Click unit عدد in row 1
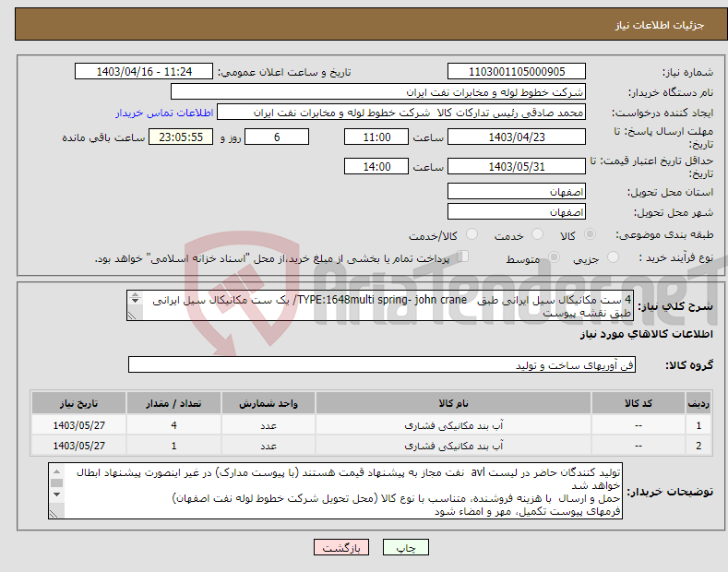The image size is (728, 572). tap(269, 425)
